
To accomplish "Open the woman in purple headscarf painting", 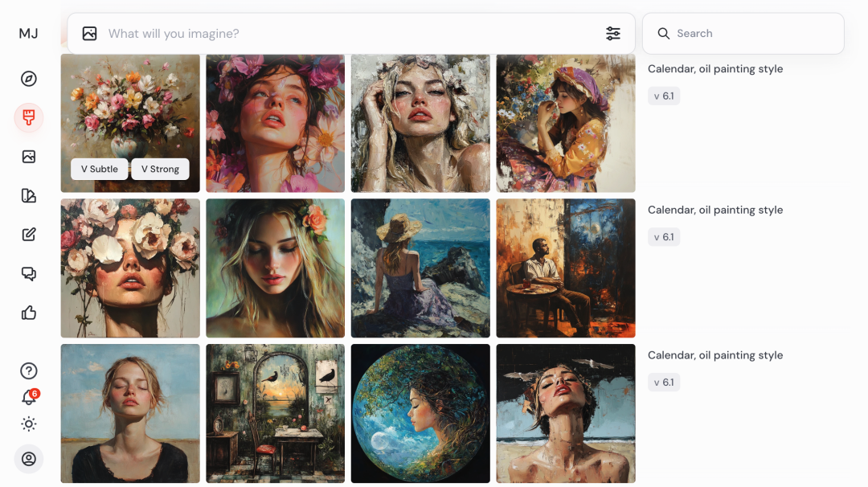I will (566, 124).
